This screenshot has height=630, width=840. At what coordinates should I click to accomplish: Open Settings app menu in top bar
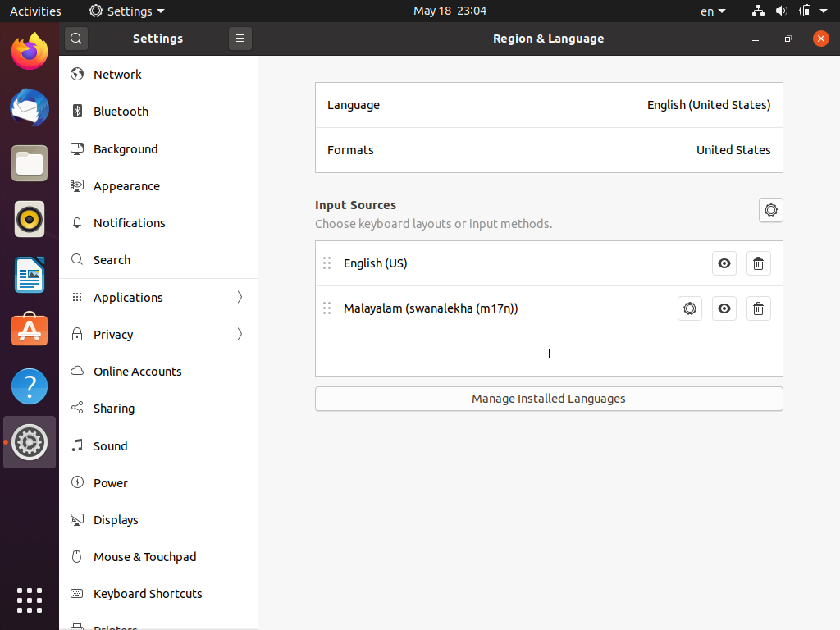pyautogui.click(x=127, y=11)
